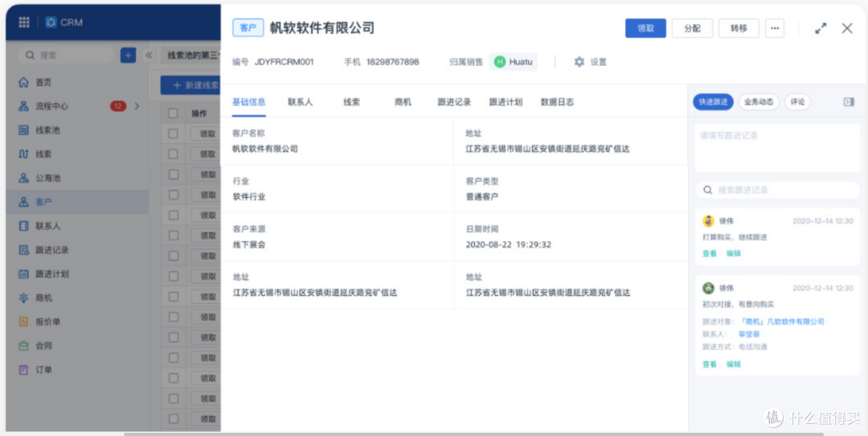The image size is (868, 436).
Task: Switch to 跟进计划 tab in detail panel
Action: coord(506,102)
